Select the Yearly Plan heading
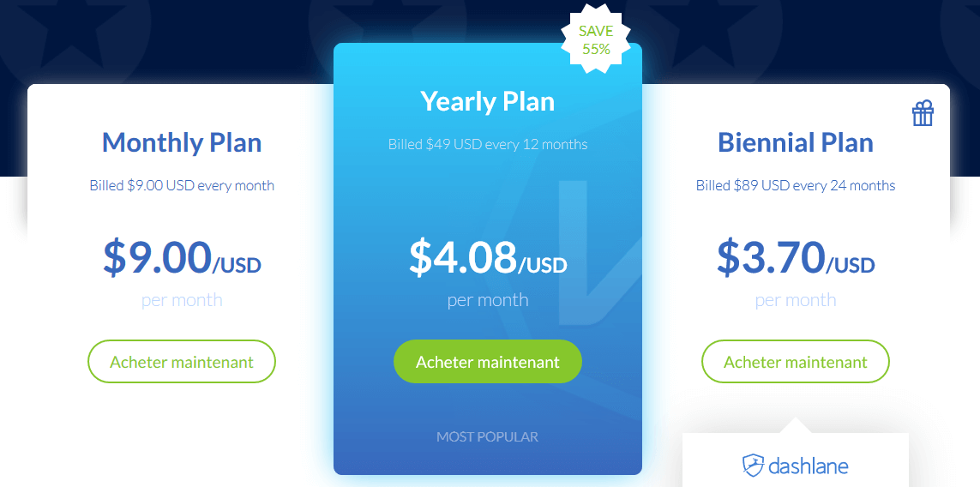The width and height of the screenshot is (980, 487). pyautogui.click(x=488, y=101)
